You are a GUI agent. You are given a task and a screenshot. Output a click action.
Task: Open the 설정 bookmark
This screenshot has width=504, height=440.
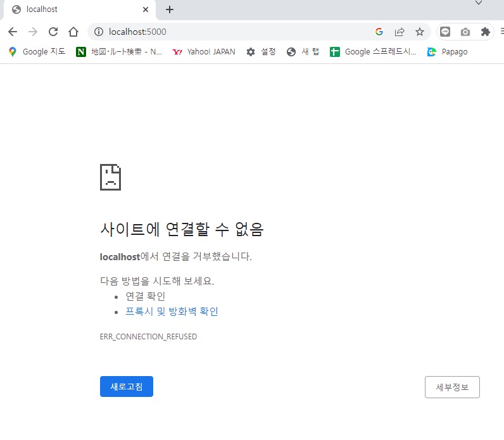pos(261,52)
